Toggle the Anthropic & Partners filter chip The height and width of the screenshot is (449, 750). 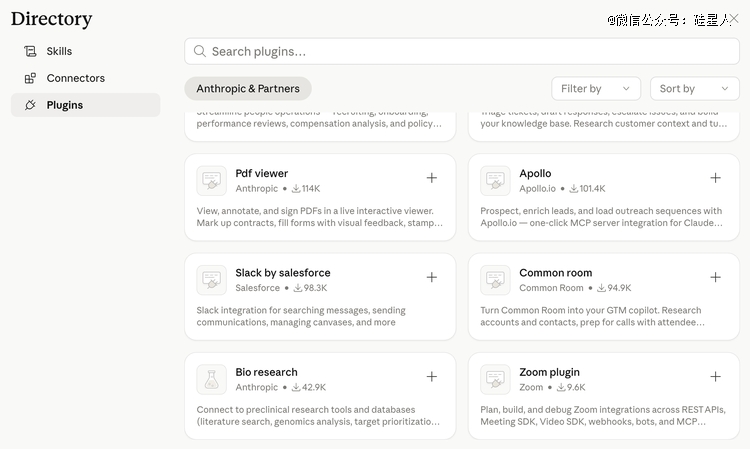(x=248, y=89)
